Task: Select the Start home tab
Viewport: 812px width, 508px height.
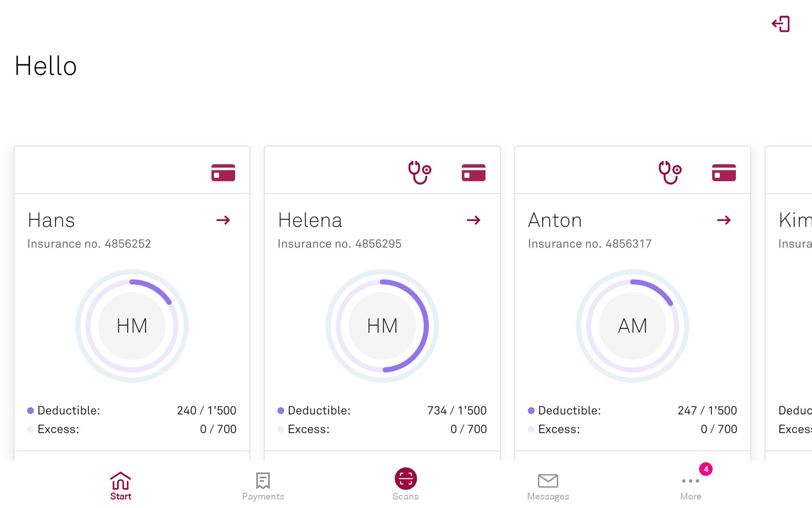Action: point(121,486)
